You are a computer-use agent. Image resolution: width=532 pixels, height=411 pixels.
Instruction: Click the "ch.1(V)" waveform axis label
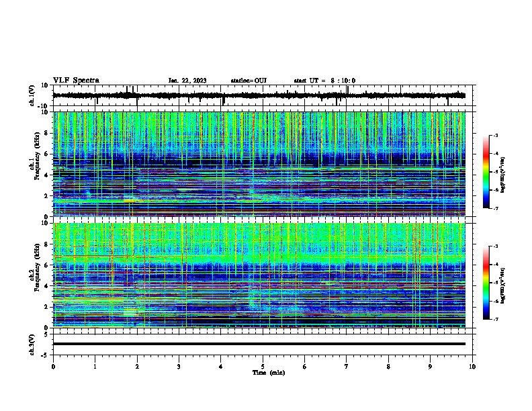click(x=32, y=95)
